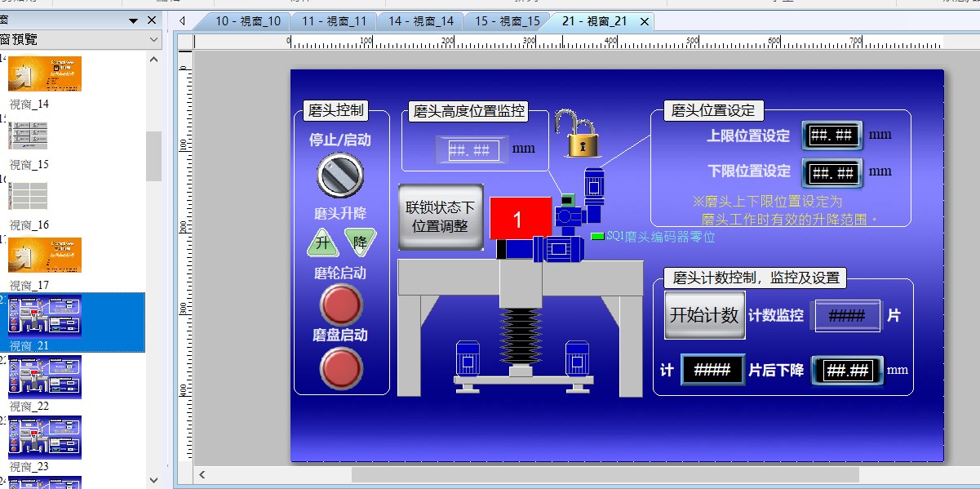This screenshot has width=980, height=489.
Task: Click the 联锁状态下位置调整 button
Action: [441, 216]
